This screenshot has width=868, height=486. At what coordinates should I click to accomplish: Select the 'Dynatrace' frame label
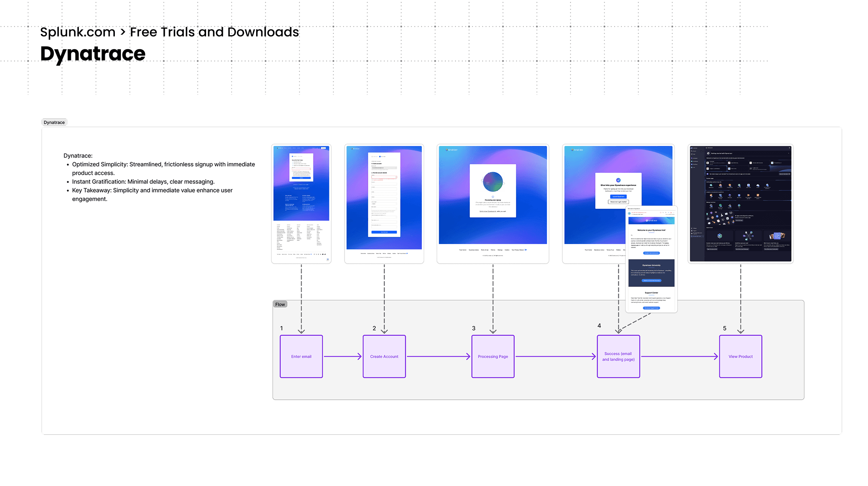[54, 122]
